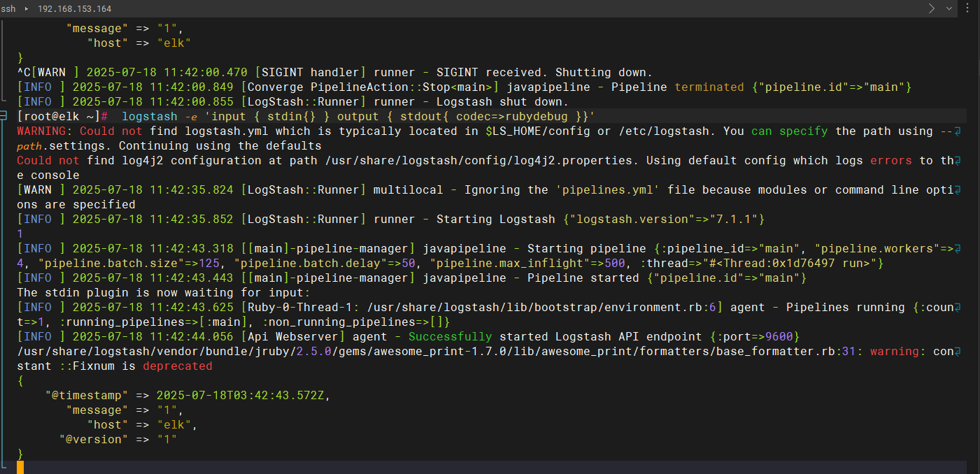Expand the down-chevron dropdown in title bar
This screenshot has width=980, height=474.
949,8
